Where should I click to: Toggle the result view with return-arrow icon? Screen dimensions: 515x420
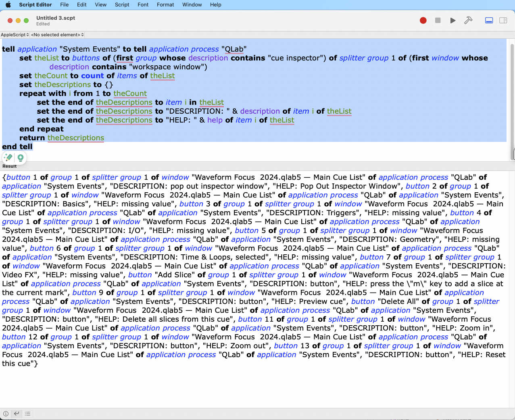(x=17, y=414)
